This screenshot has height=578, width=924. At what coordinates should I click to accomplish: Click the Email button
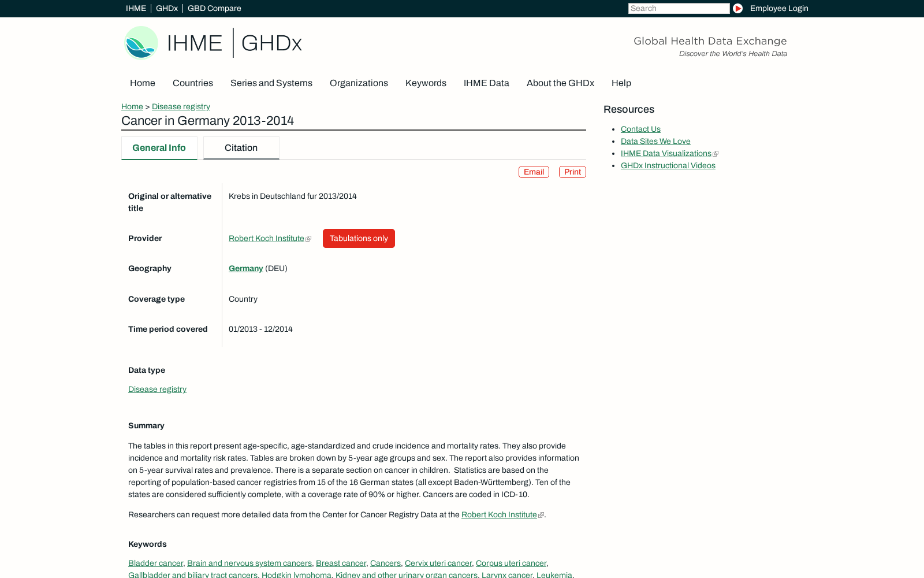(x=534, y=172)
